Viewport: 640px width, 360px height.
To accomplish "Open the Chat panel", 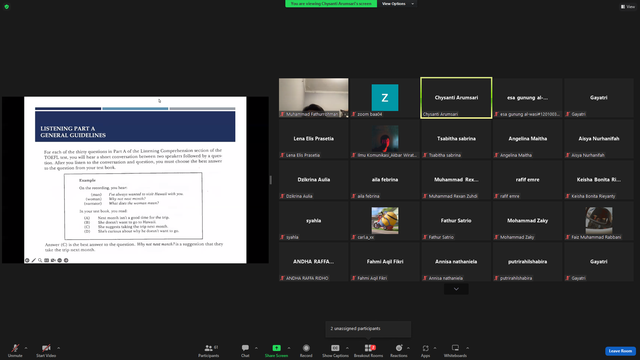I will 245,350.
